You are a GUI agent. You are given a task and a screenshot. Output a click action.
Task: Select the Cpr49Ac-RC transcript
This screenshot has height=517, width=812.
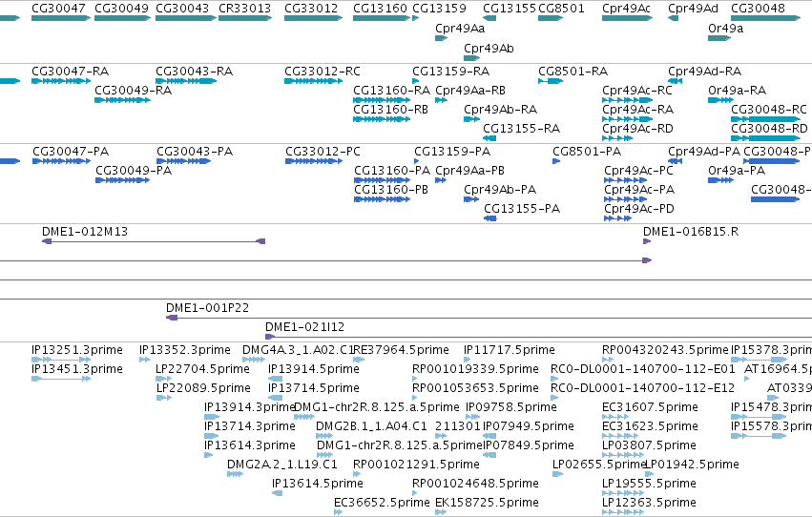627,100
